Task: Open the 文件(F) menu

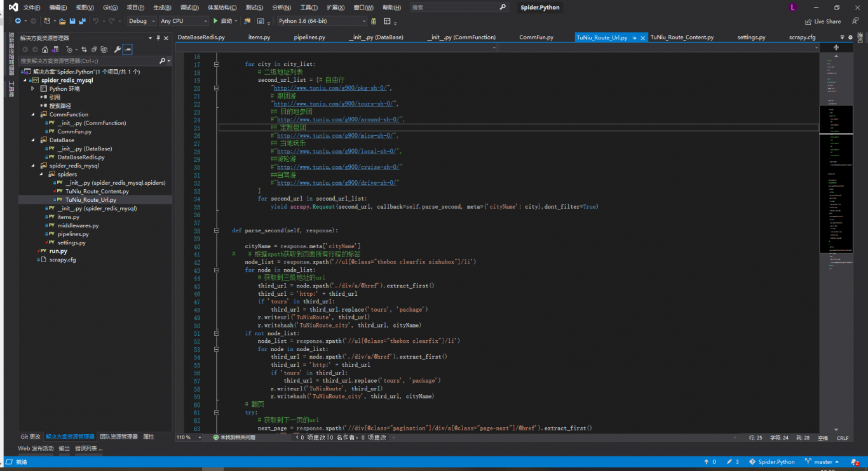Action: (x=32, y=8)
